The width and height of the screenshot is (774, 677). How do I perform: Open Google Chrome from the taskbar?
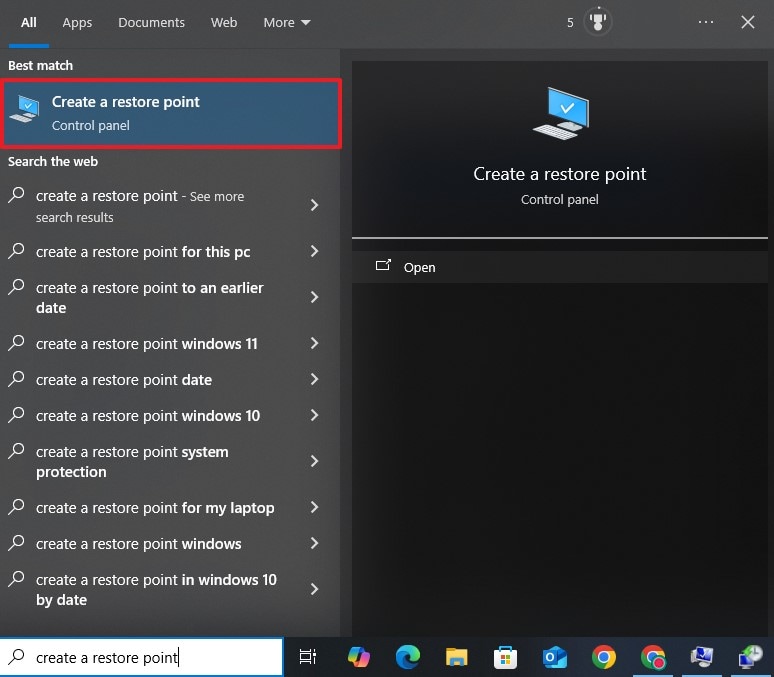604,657
